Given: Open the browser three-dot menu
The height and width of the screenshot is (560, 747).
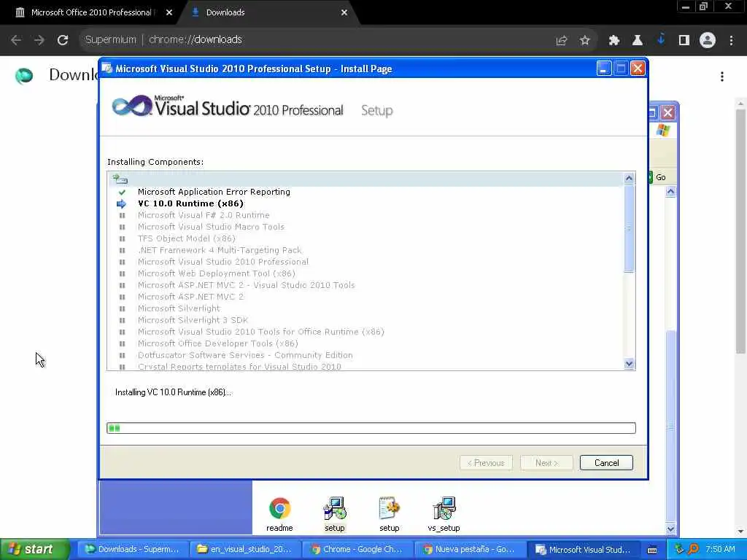Looking at the screenshot, I should coord(731,41).
